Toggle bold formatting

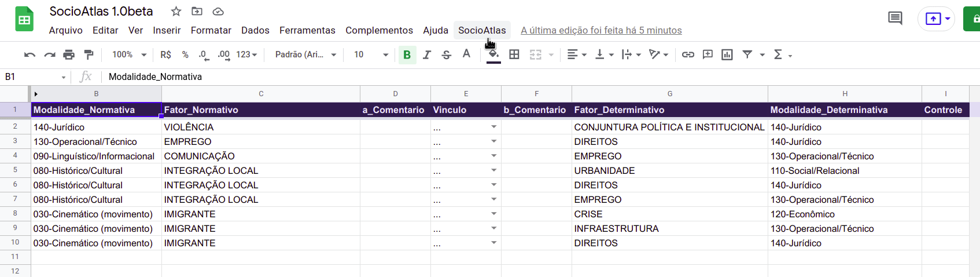(407, 54)
